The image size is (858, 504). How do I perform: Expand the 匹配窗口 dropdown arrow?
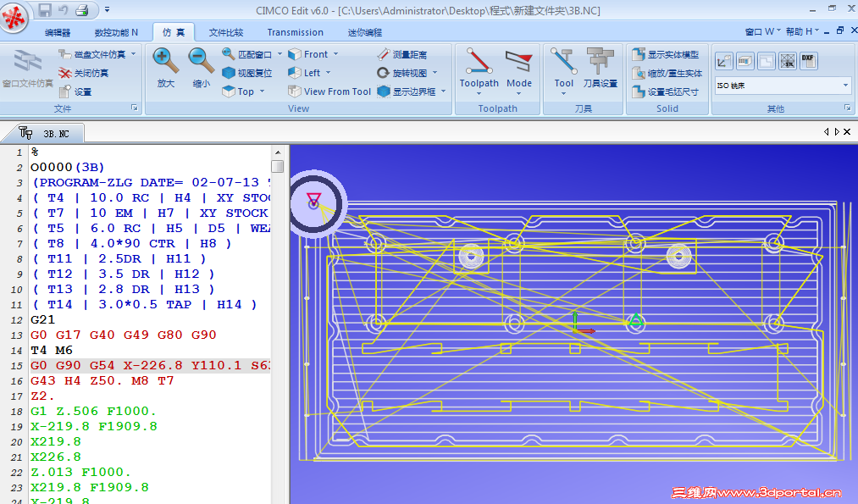280,54
